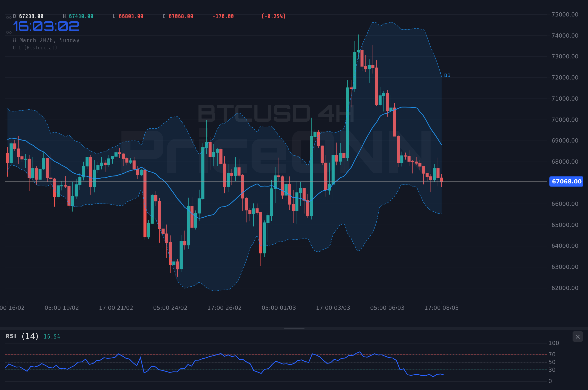Viewport: 588px width, 390px height.
Task: Click the low value 66803.00
Action: click(x=131, y=16)
